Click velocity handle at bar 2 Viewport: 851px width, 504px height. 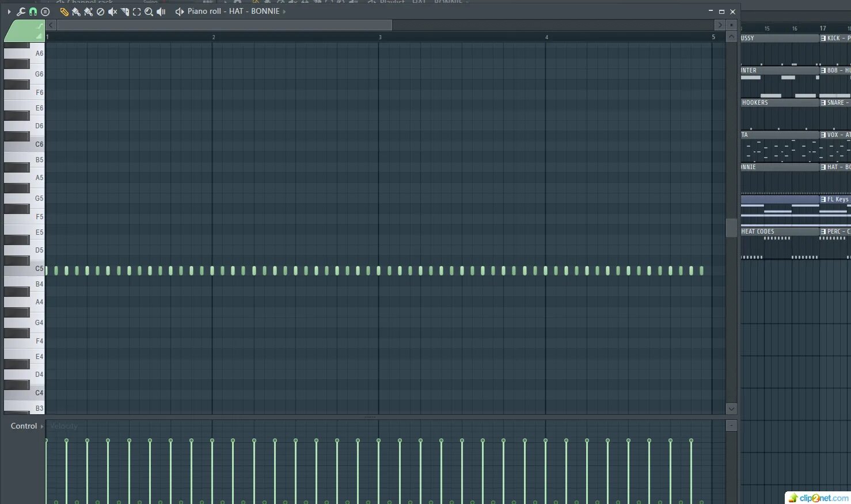[x=212, y=441]
